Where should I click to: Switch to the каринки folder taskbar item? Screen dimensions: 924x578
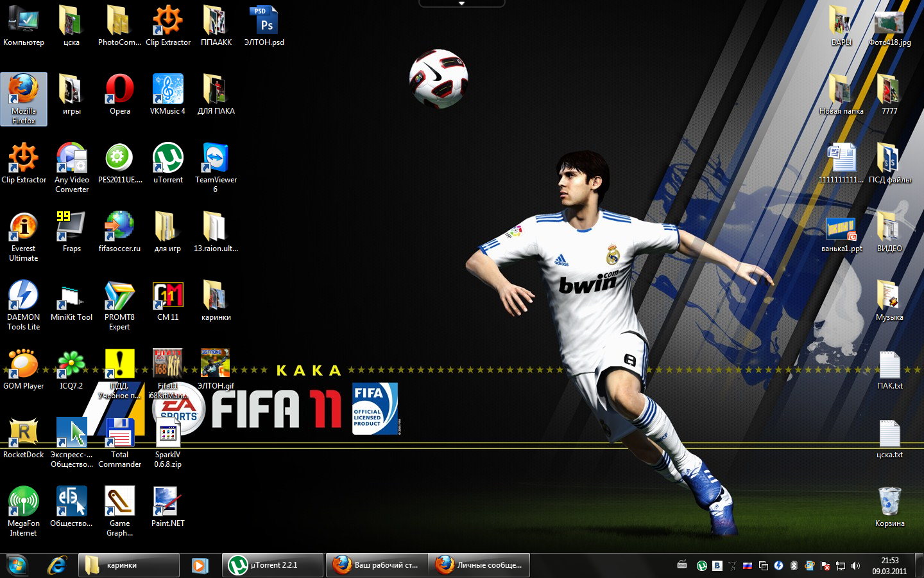click(129, 565)
